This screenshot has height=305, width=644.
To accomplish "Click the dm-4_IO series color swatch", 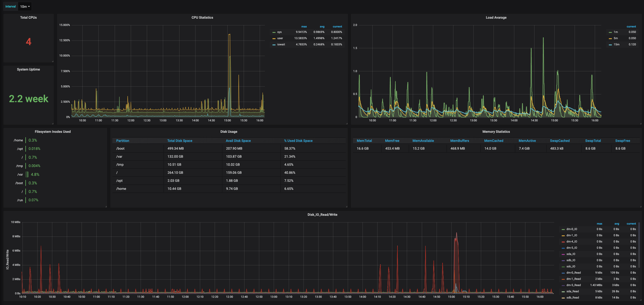I will coord(563,242).
